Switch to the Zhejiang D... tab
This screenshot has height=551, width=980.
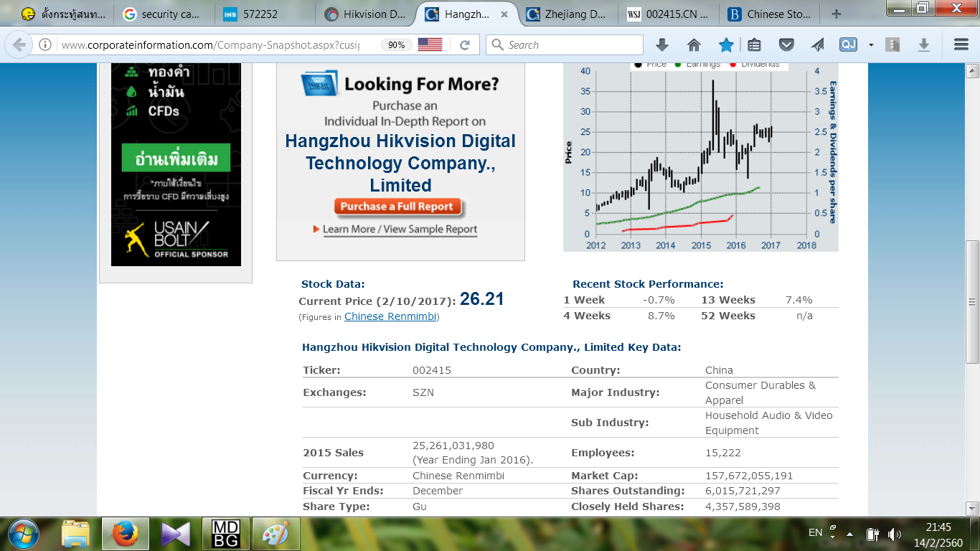pyautogui.click(x=568, y=14)
